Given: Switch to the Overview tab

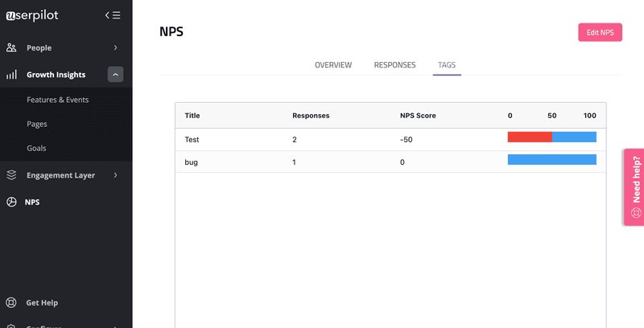Looking at the screenshot, I should 333,65.
